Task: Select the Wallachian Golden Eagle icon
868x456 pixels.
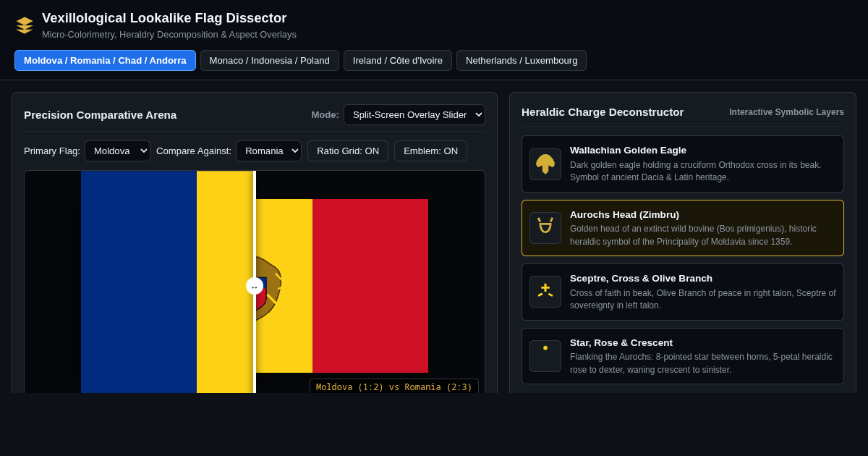Action: (x=545, y=164)
